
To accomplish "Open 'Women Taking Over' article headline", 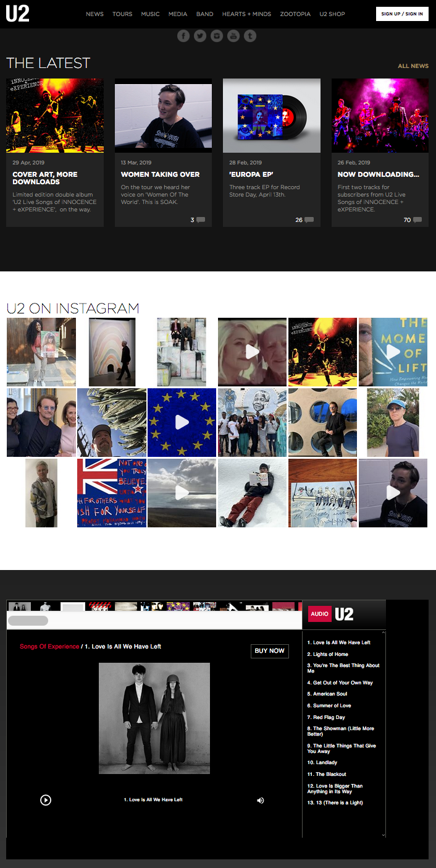I will click(x=160, y=174).
